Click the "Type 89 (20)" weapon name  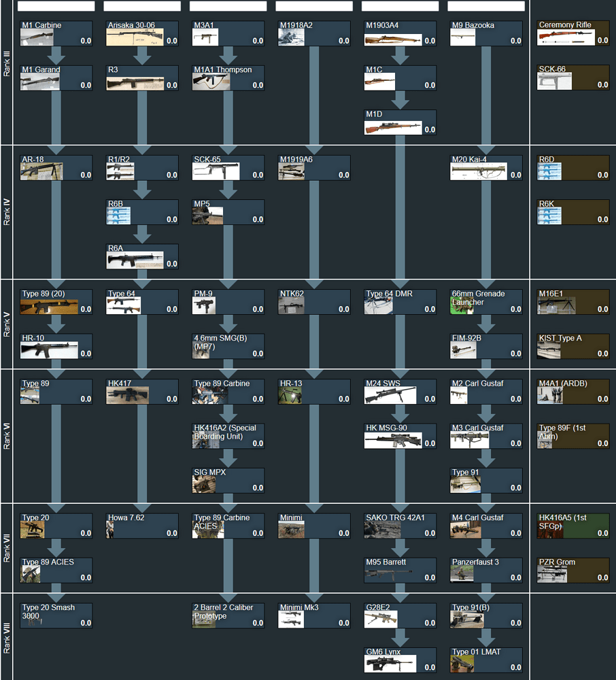pyautogui.click(x=44, y=294)
